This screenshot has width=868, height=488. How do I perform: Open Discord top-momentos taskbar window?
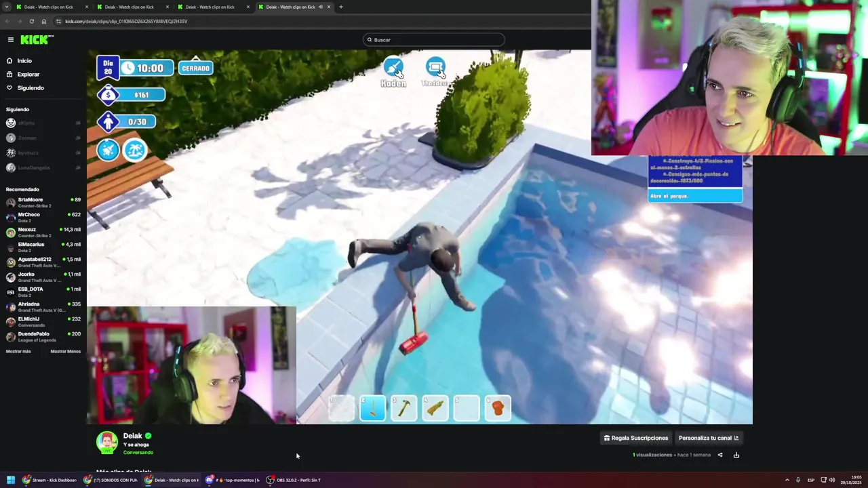[233, 480]
